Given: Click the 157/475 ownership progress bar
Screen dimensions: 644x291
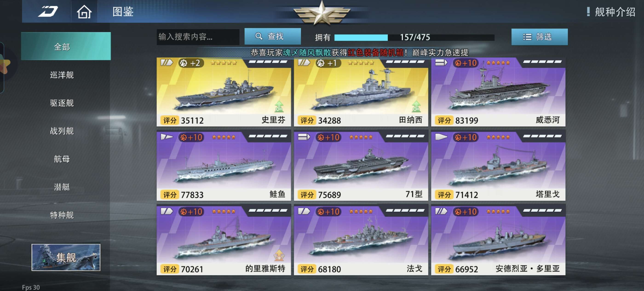Looking at the screenshot, I should click(414, 38).
